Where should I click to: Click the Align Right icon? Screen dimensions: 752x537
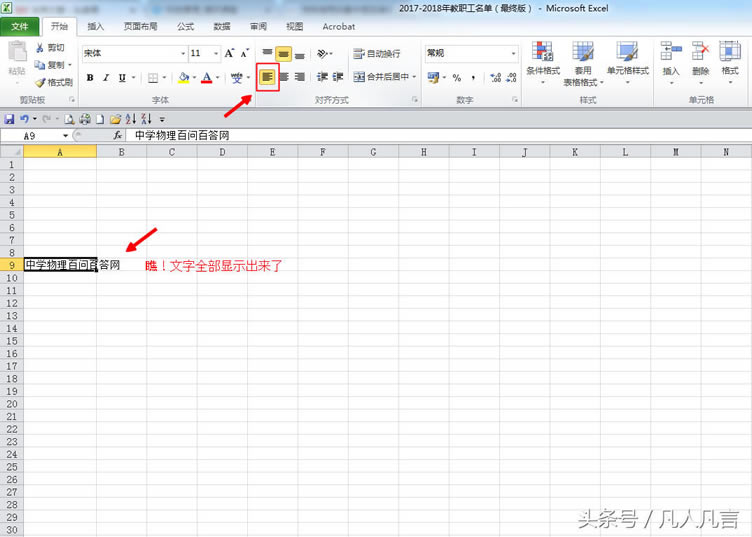tap(299, 77)
